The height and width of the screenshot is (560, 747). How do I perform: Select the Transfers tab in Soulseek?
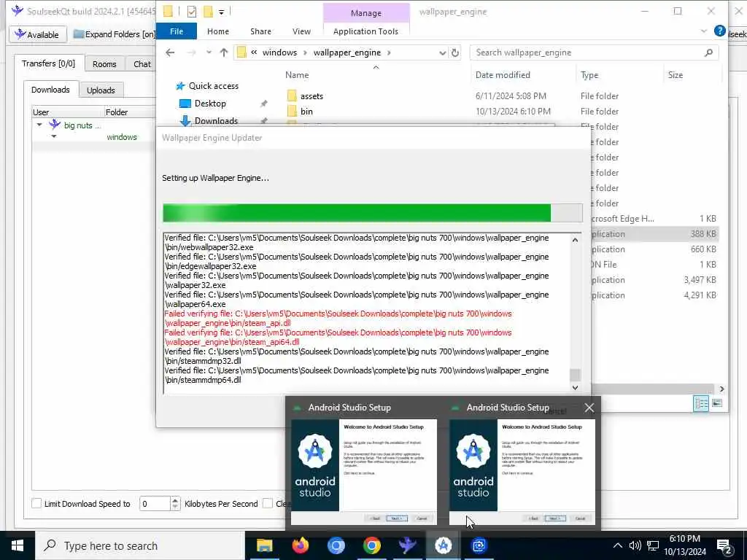[x=49, y=63]
